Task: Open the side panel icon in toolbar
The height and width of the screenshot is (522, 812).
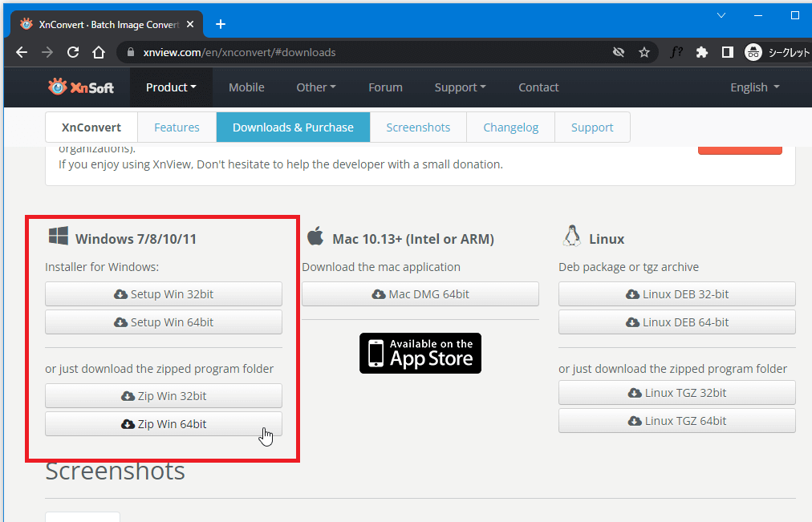Action: click(x=727, y=52)
